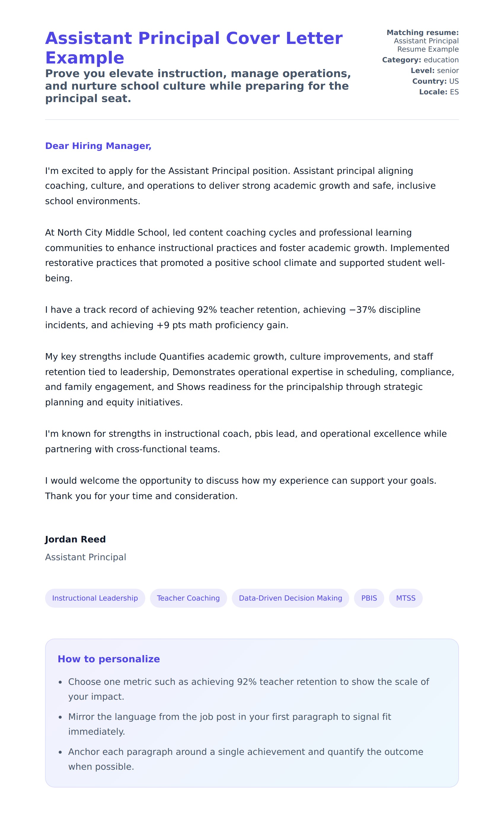Choose the Data-Driven Decision Making tag
Viewport: 504px width, 816px height.
click(x=290, y=598)
